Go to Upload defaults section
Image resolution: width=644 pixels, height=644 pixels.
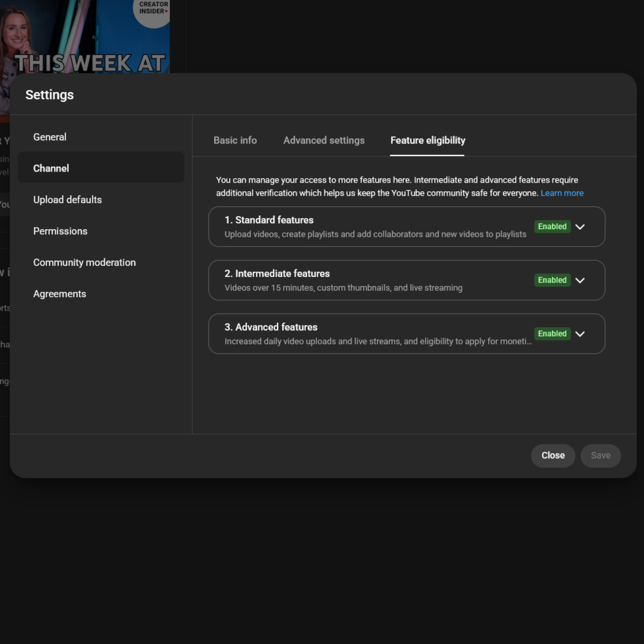[67, 200]
